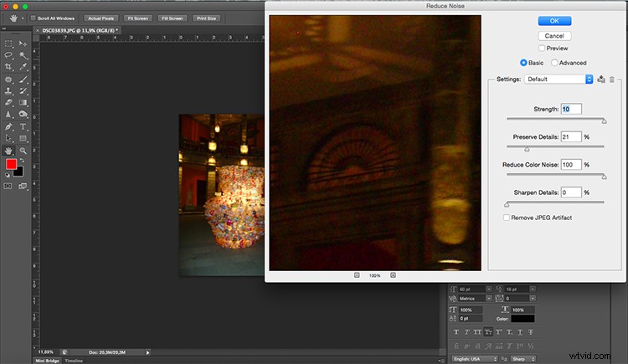This screenshot has height=364, width=628.
Task: Select the Type tool
Action: tap(23, 126)
